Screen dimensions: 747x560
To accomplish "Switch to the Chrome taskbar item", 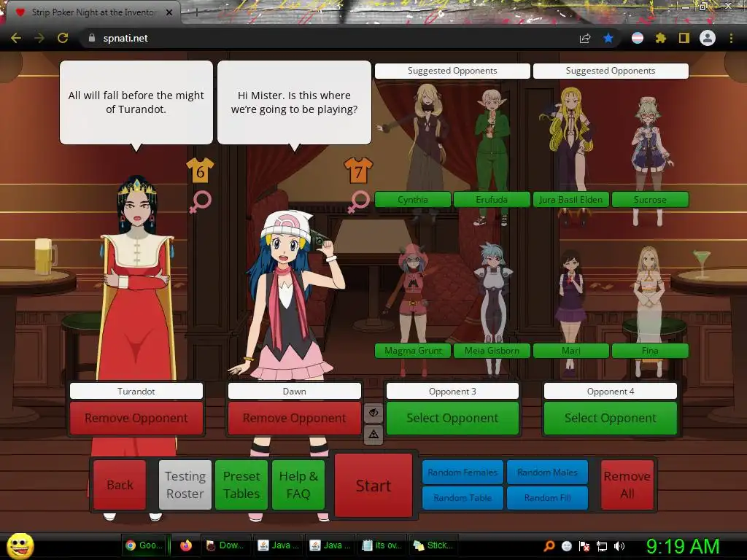I will coord(144,545).
